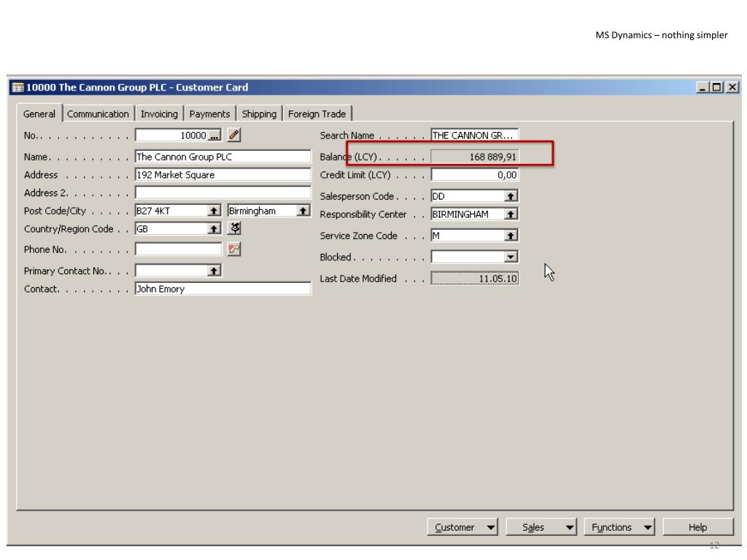This screenshot has height=560, width=747.
Task: Switch to the Foreign Trade tab
Action: (x=317, y=114)
